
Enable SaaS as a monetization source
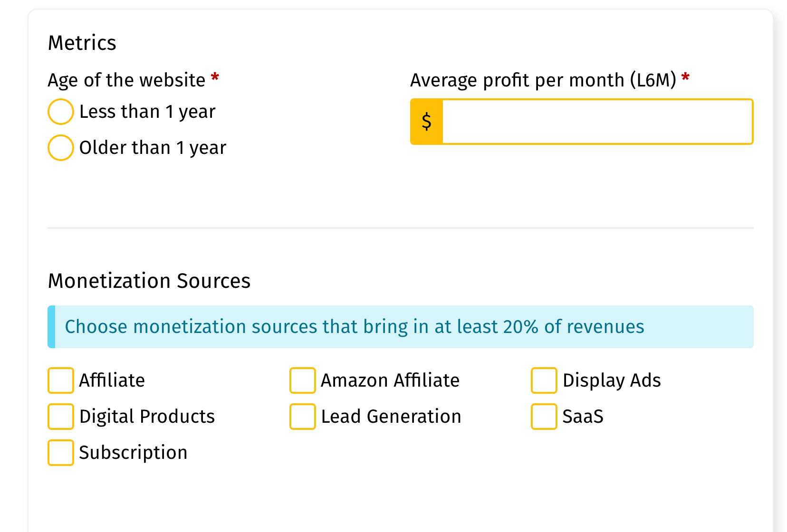coord(544,417)
